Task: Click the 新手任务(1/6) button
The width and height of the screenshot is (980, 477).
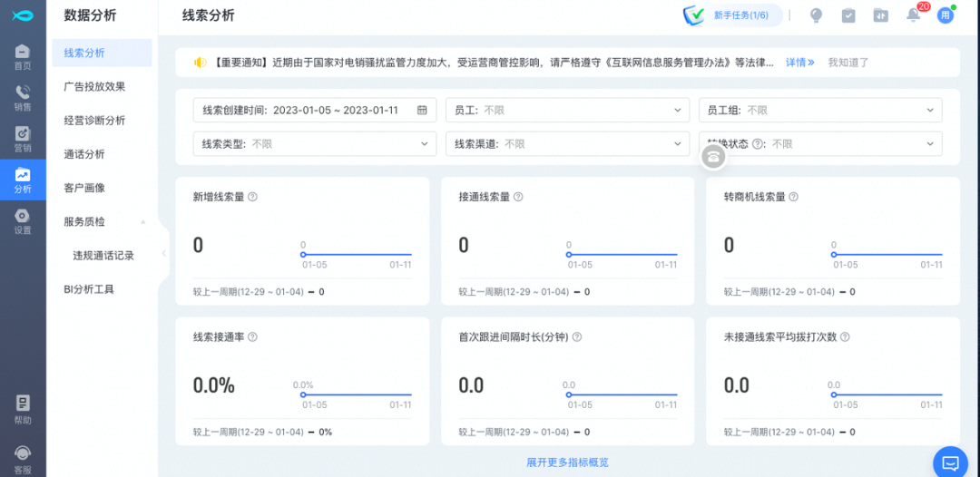Action: coord(732,15)
